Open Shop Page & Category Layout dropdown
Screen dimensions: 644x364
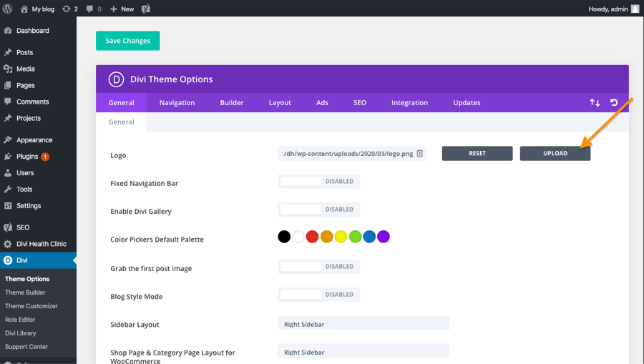tap(364, 351)
